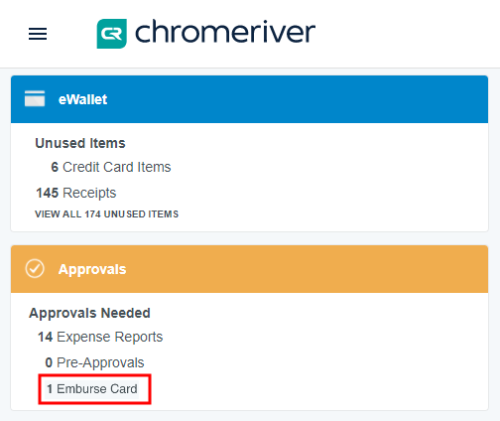Click the Approvals checkmark circle icon

coord(35,268)
